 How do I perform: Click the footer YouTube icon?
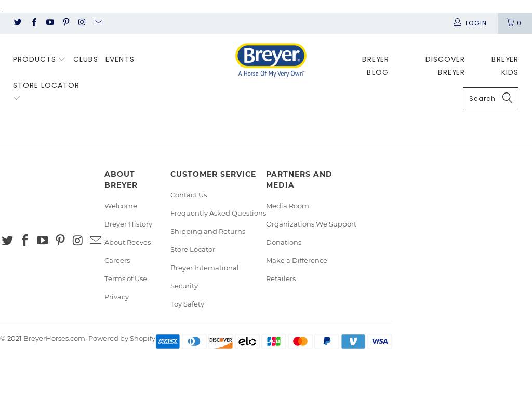tap(43, 240)
